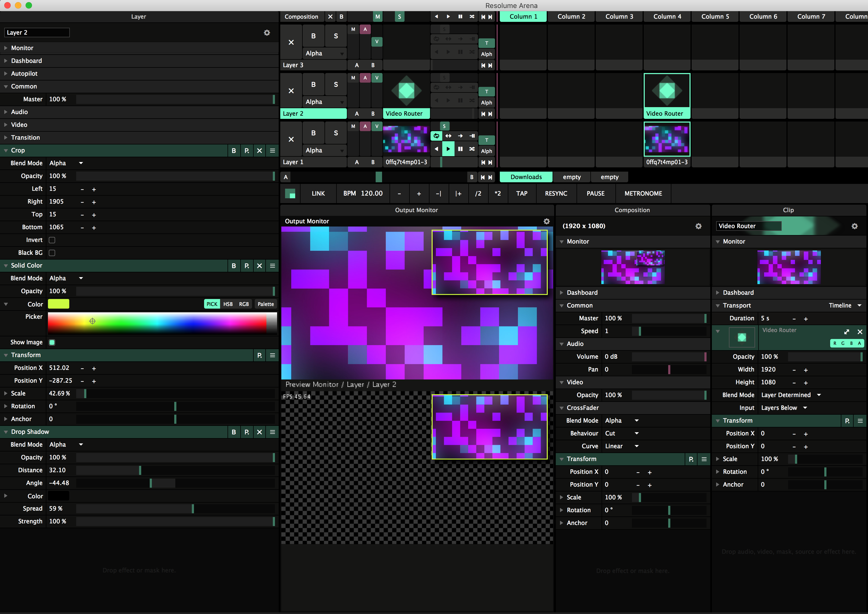This screenshot has width=868, height=614.
Task: Pause Layer 1 clip playback
Action: coord(460,149)
